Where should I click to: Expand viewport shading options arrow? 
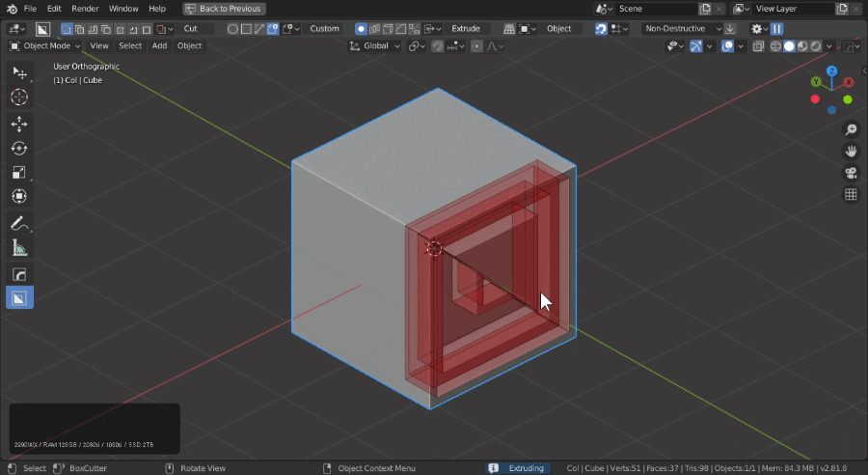[828, 46]
